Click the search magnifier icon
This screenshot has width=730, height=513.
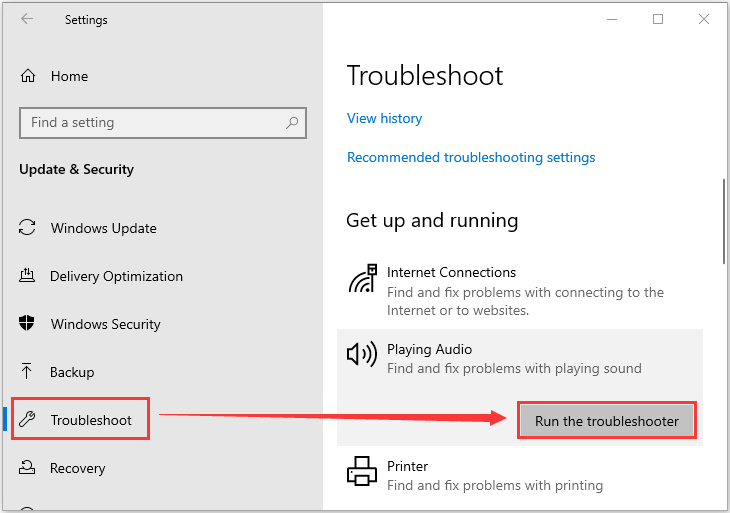pyautogui.click(x=292, y=122)
